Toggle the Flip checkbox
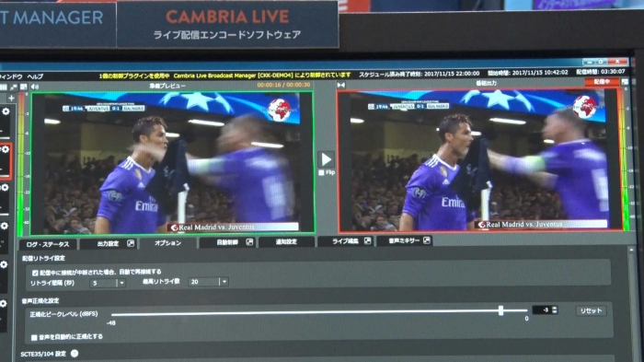 (x=321, y=173)
